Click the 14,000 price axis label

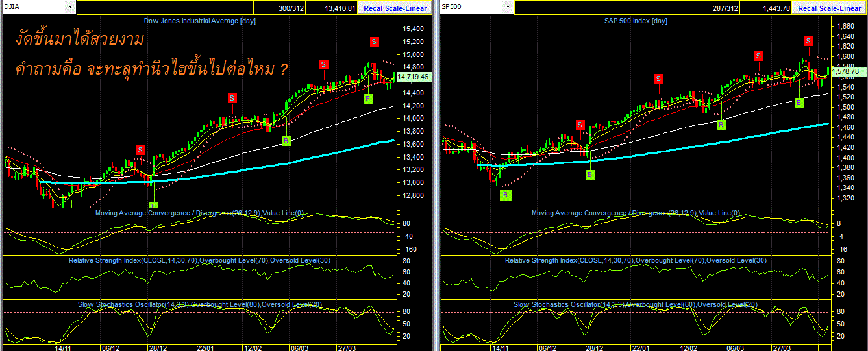(x=414, y=119)
